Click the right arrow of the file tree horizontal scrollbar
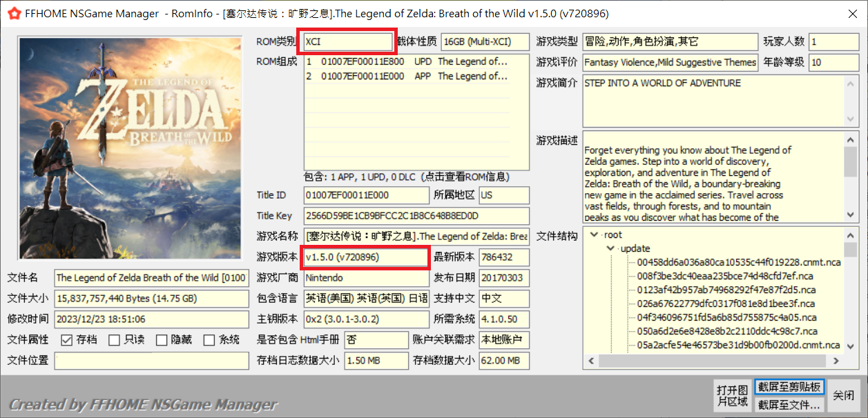 pos(837,361)
